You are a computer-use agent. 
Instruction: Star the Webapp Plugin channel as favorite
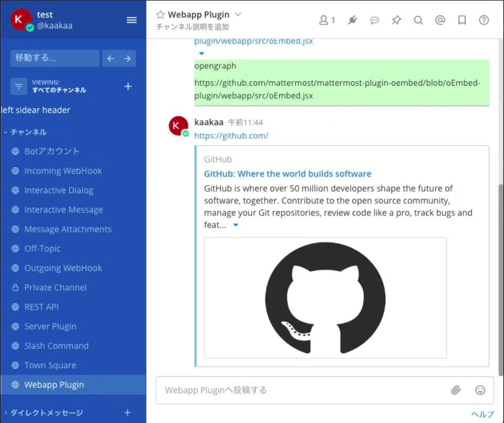pyautogui.click(x=161, y=15)
